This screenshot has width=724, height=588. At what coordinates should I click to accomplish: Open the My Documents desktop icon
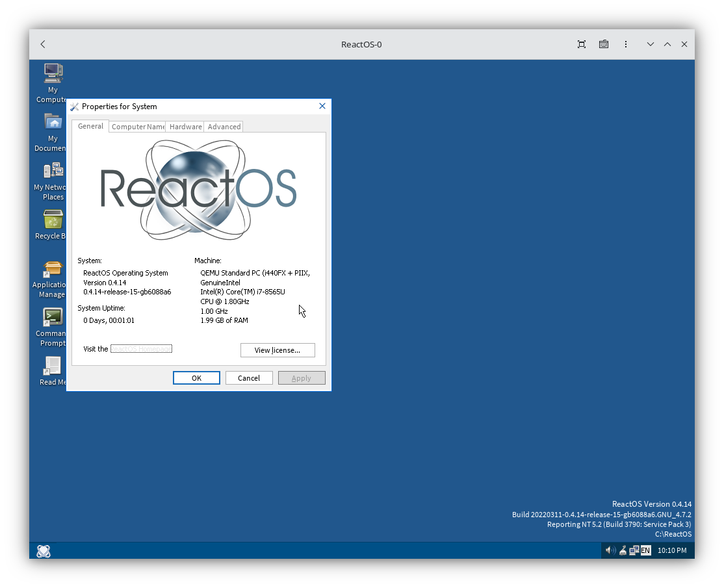[53, 133]
